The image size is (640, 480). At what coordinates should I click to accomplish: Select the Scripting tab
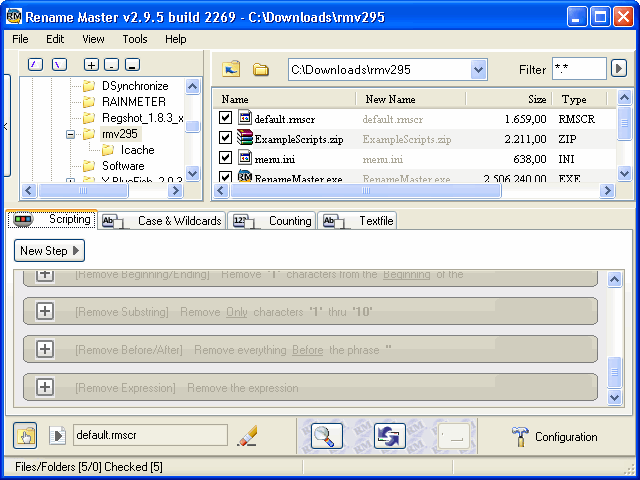coord(52,220)
